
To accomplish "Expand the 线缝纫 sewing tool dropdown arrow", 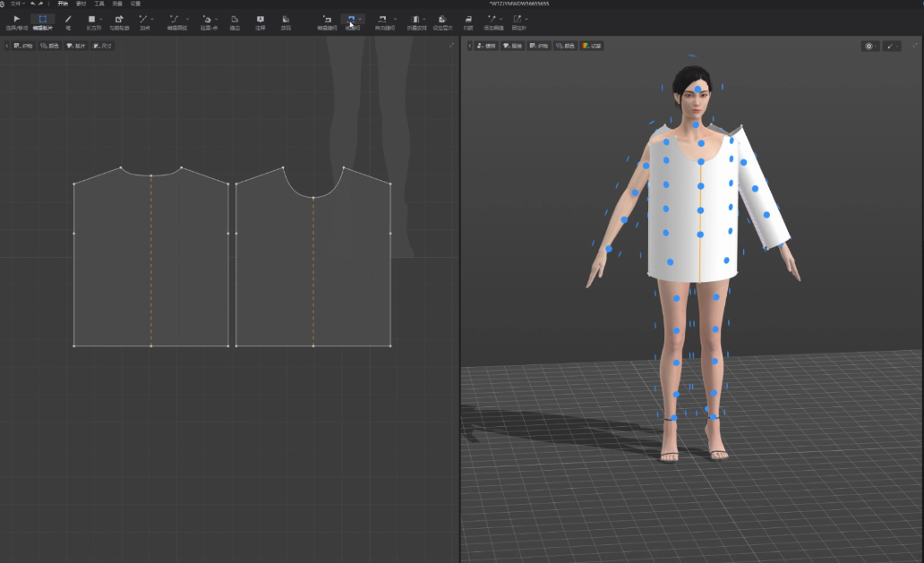I will (361, 19).
